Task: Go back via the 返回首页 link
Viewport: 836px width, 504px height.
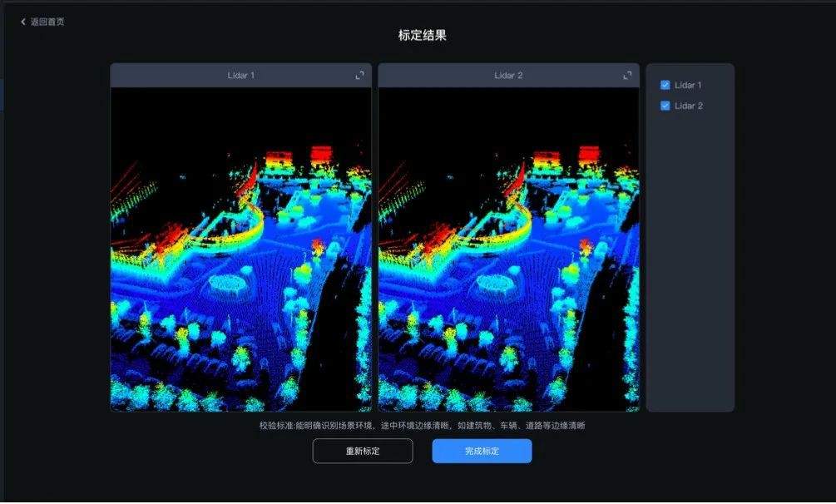Action: (x=47, y=22)
